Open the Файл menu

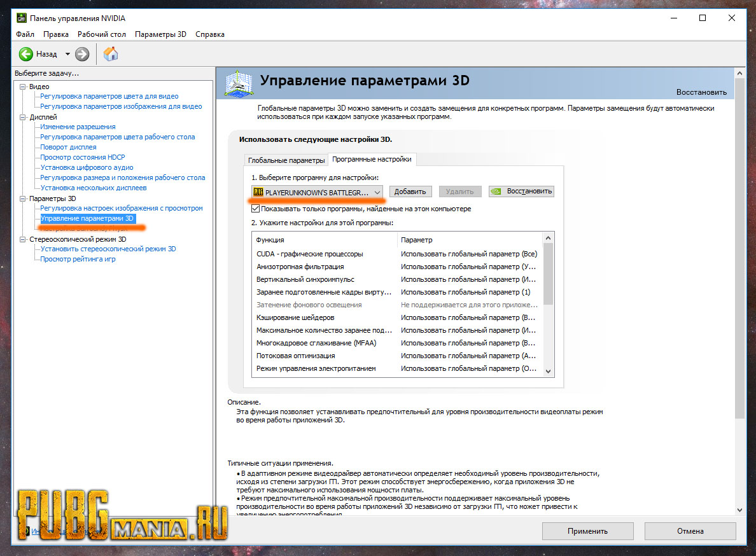click(25, 34)
